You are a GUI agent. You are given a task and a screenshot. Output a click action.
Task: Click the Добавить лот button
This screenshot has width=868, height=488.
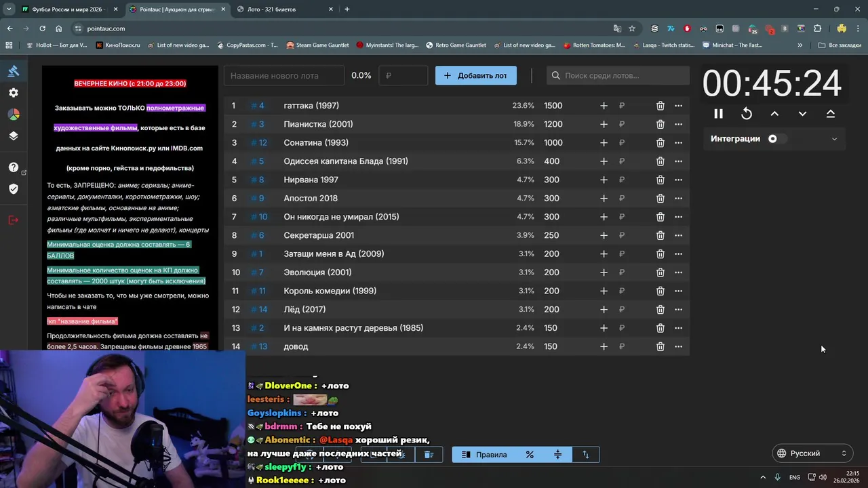(x=476, y=75)
